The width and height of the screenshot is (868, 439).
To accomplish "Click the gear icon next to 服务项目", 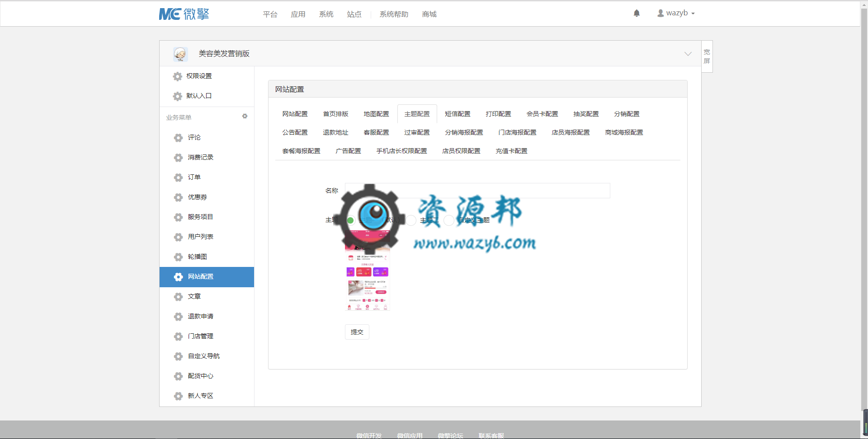I will click(x=179, y=217).
